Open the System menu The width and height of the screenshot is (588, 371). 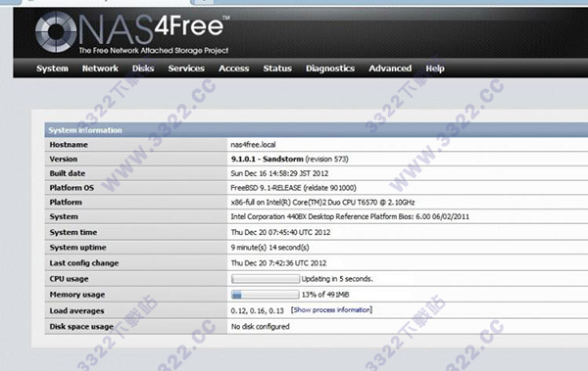click(52, 69)
